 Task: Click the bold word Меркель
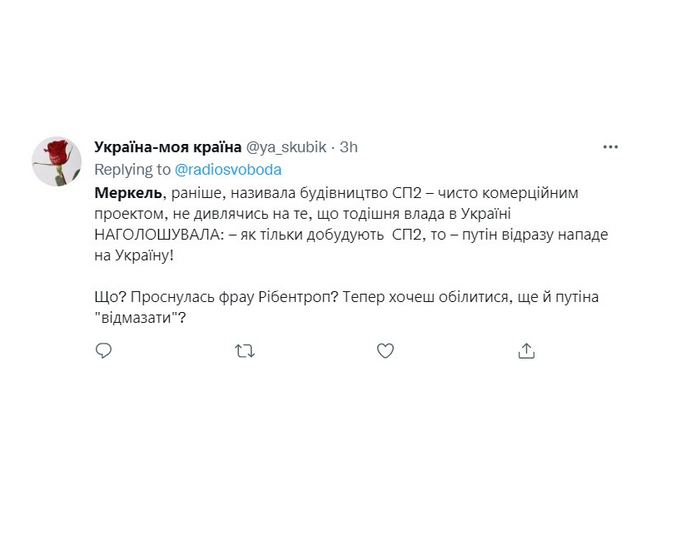(128, 192)
